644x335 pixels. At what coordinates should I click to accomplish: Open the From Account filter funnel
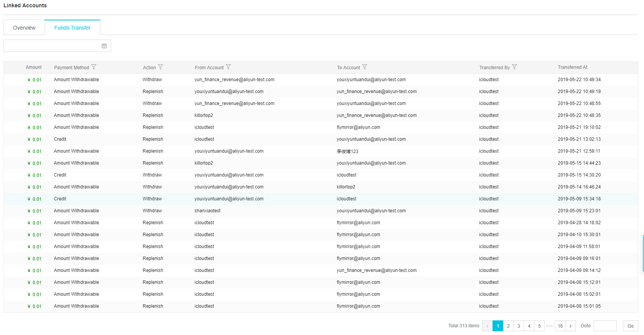pyautogui.click(x=228, y=67)
